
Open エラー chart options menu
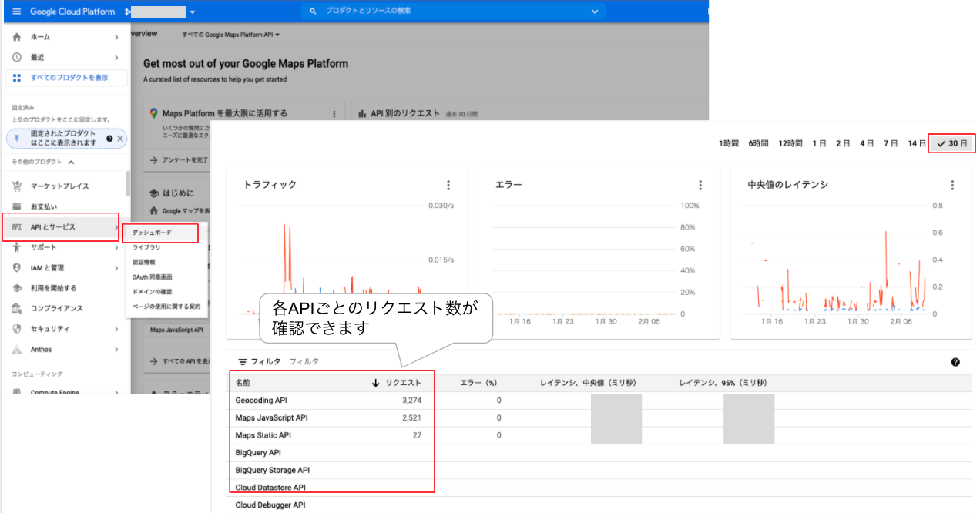[700, 186]
